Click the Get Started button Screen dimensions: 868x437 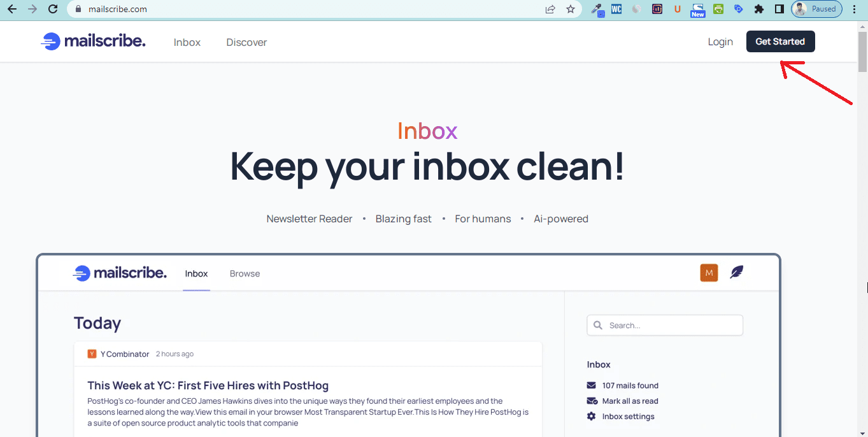coord(780,41)
